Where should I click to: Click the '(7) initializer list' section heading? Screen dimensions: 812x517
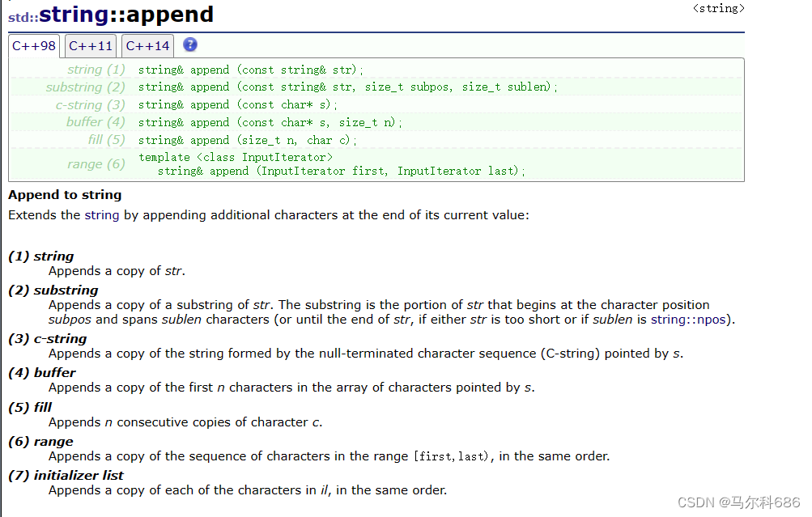point(66,476)
